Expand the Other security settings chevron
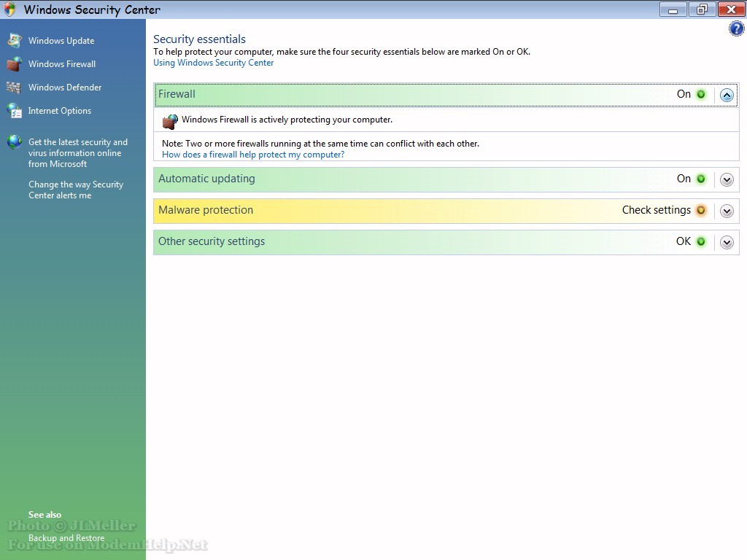The width and height of the screenshot is (747, 560). pyautogui.click(x=727, y=243)
